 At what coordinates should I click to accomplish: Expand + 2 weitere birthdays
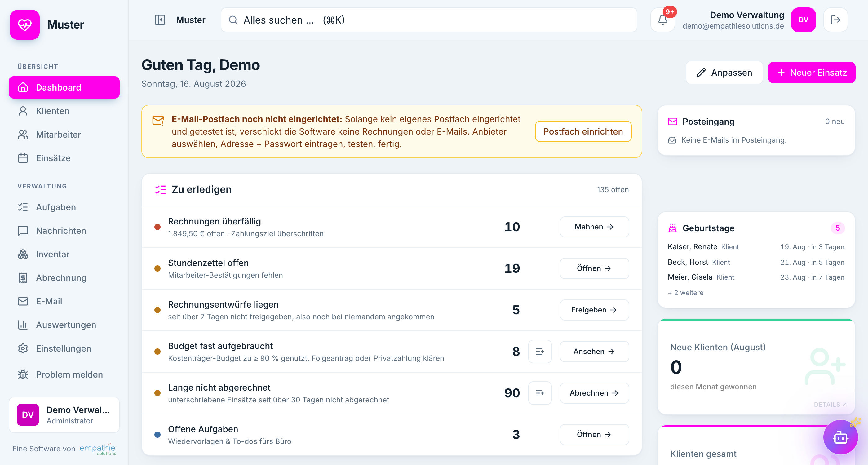click(x=685, y=293)
